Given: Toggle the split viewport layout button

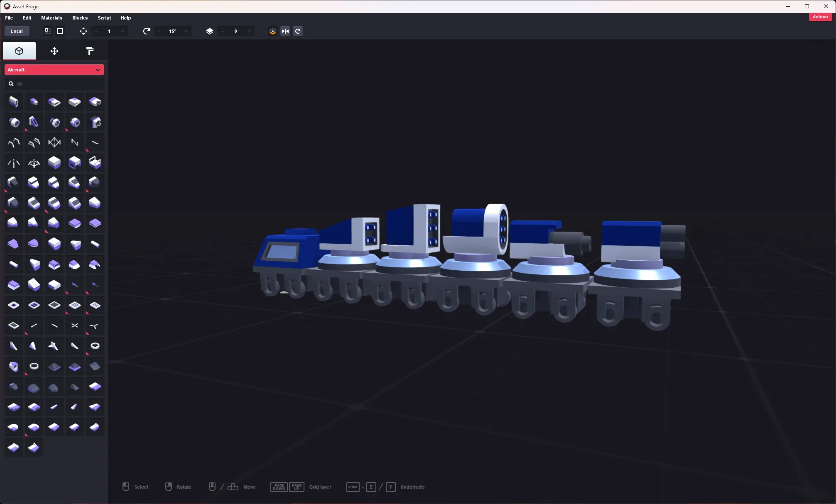Looking at the screenshot, I should coord(47,31).
